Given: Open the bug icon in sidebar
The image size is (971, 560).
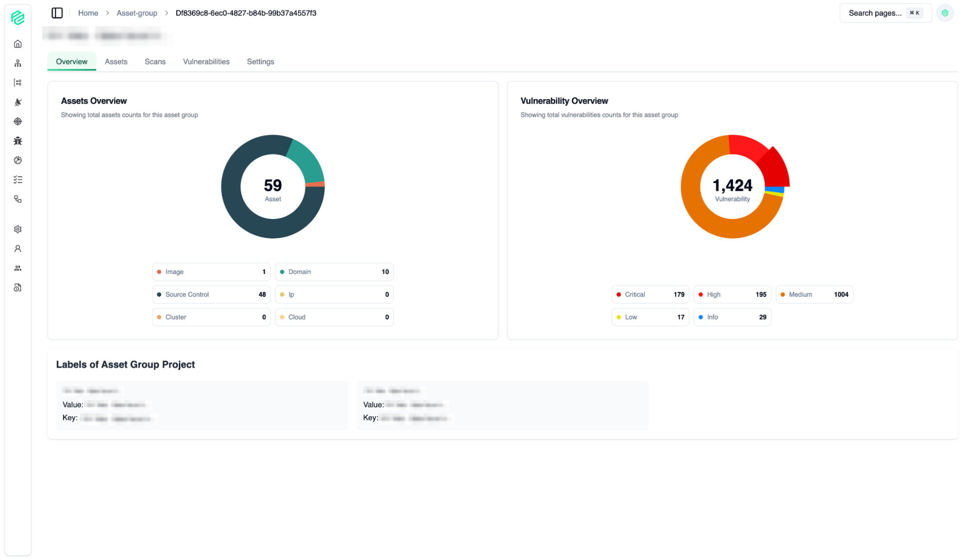Looking at the screenshot, I should (18, 141).
